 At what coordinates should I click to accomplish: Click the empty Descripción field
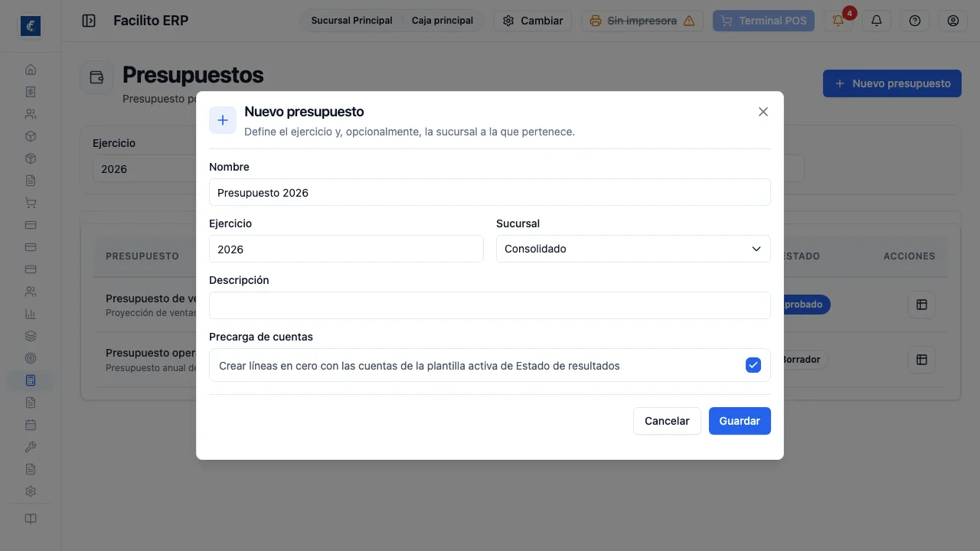click(x=490, y=305)
